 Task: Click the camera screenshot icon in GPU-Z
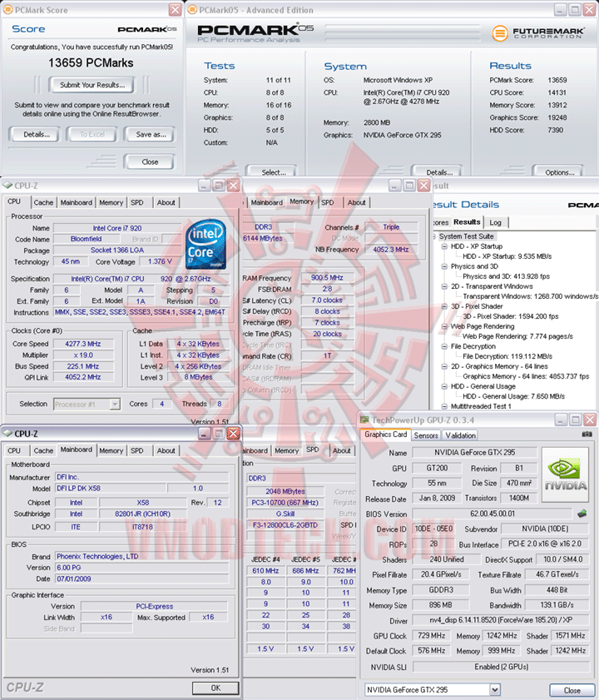[x=587, y=434]
